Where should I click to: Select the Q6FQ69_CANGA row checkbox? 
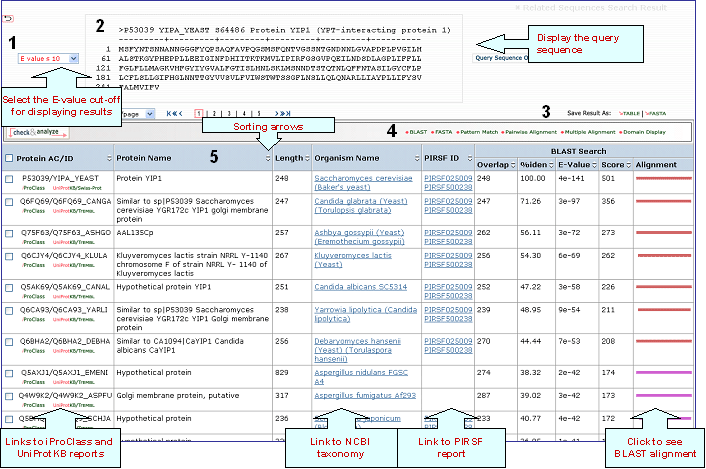tap(9, 201)
